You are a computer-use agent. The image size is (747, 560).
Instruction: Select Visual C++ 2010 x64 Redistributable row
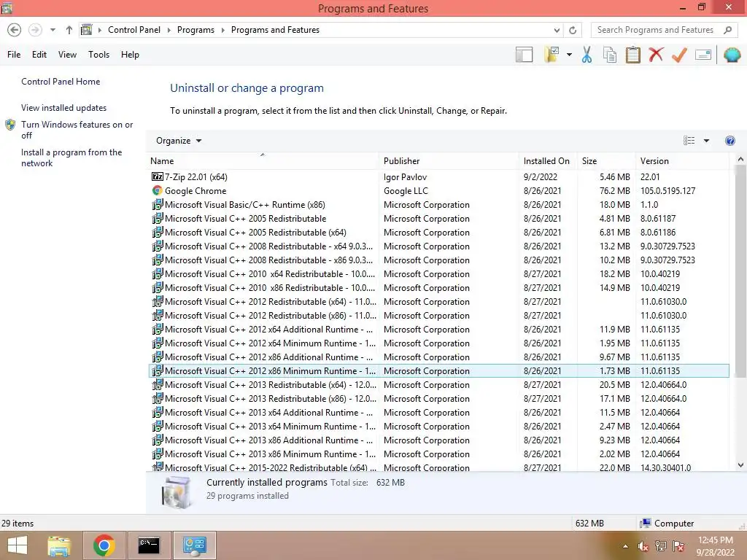point(438,274)
